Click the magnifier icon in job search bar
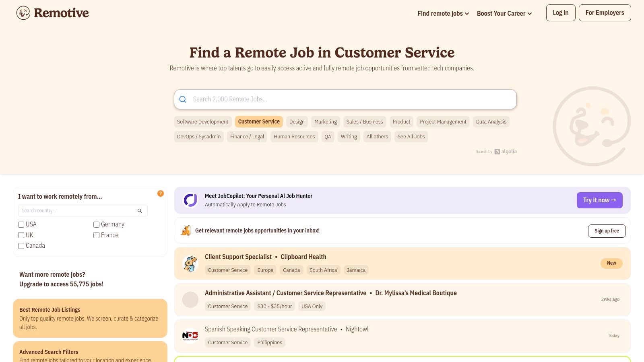This screenshot has height=362, width=644. tap(183, 99)
